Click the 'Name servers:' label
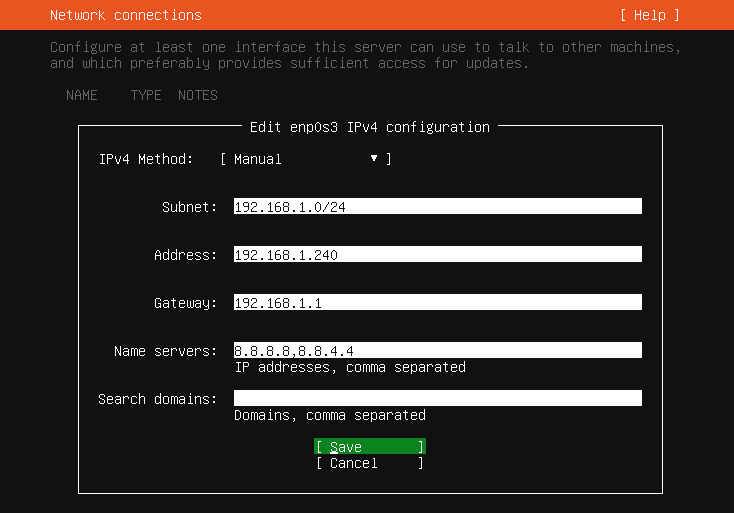The image size is (734, 513). [x=166, y=351]
